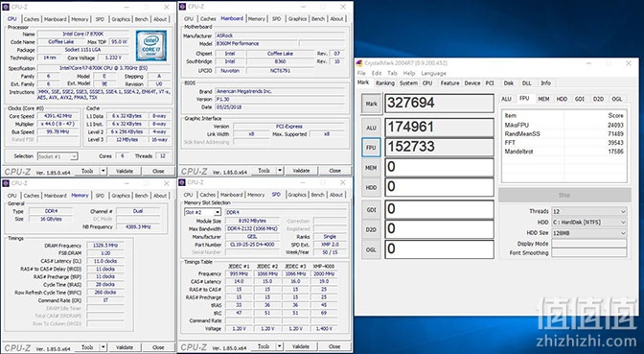This screenshot has height=354, width=644.
Task: Switch to CrystalMark PCI tab
Action: click(490, 83)
